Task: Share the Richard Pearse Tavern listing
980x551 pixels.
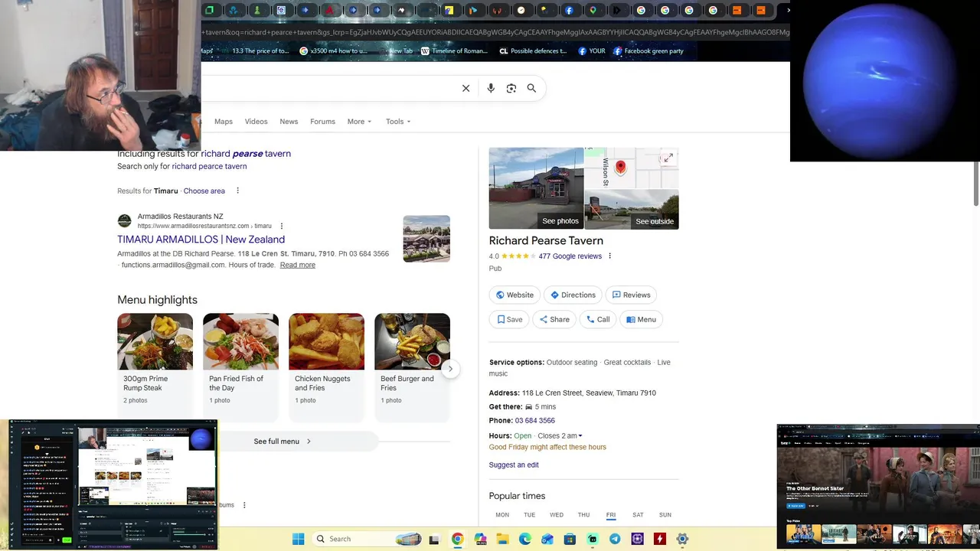Action: pyautogui.click(x=554, y=319)
